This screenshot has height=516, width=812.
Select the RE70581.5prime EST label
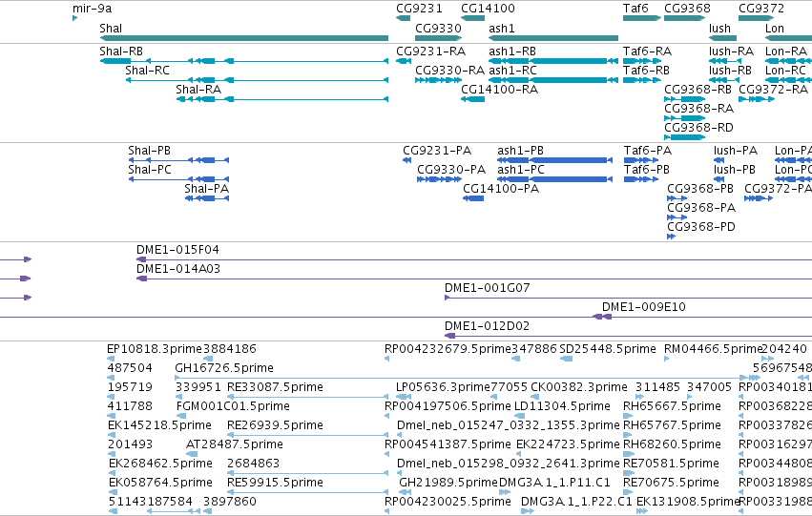pyautogui.click(x=671, y=464)
